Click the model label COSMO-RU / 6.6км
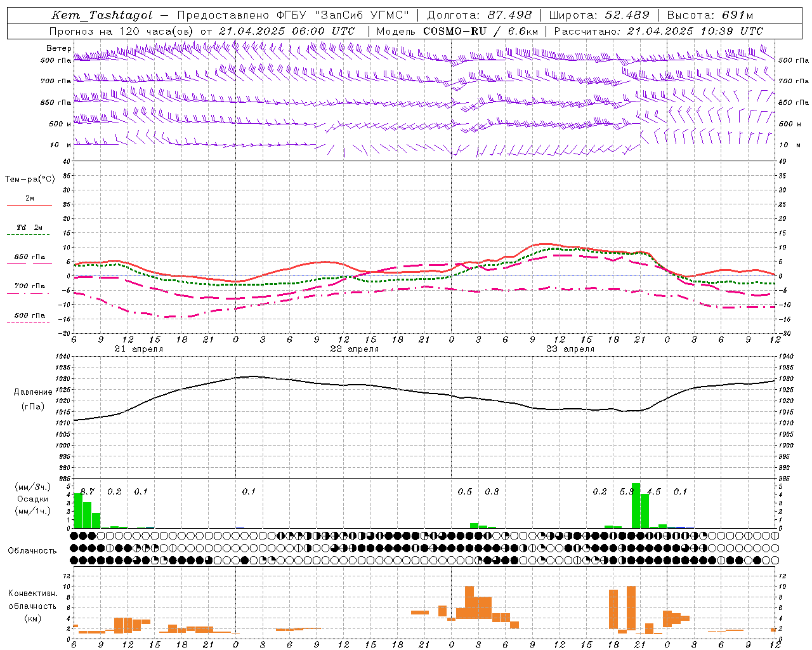This screenshot has height=650, width=812. [481, 31]
